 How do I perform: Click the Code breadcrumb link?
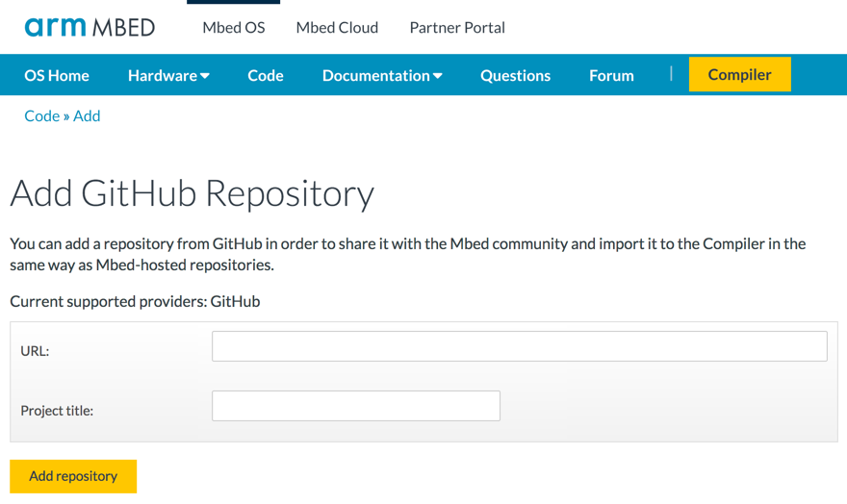[x=41, y=115]
